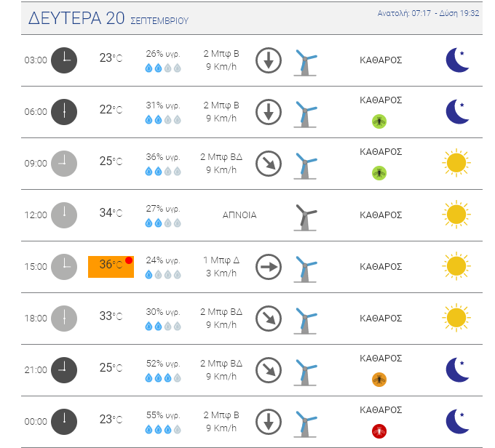The width and height of the screenshot is (495, 448).
Task: Click the red mosquito icon at 00:00
Action: [x=379, y=431]
